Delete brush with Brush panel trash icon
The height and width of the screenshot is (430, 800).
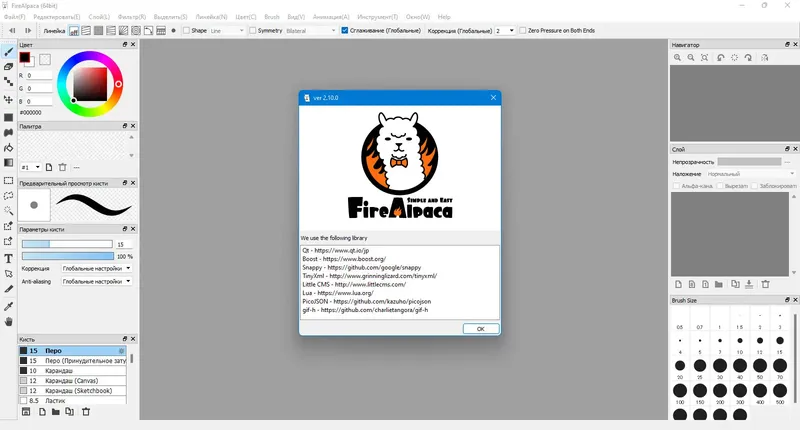click(x=86, y=412)
